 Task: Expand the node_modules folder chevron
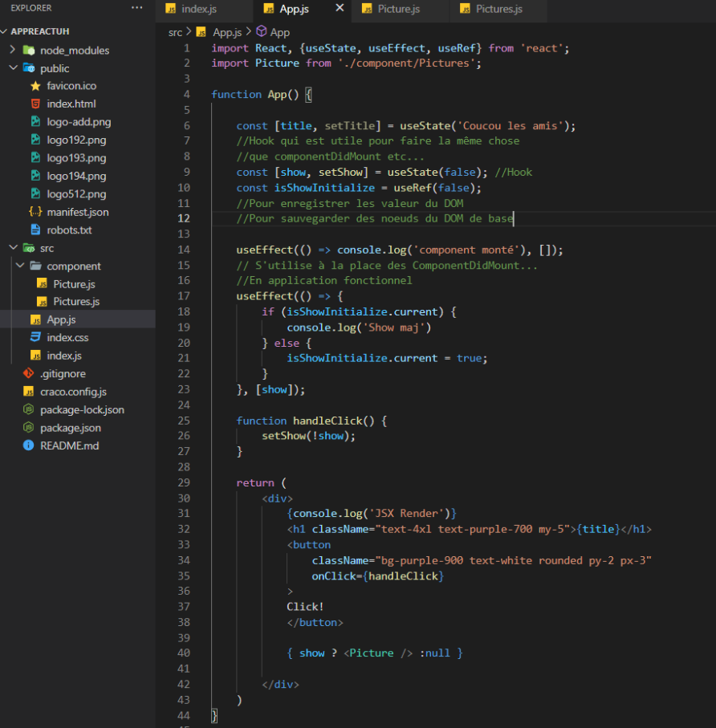click(x=13, y=49)
